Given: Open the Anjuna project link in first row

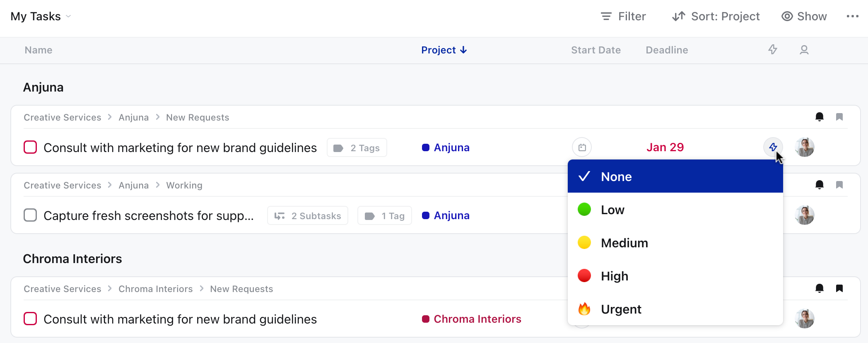Looking at the screenshot, I should (x=446, y=147).
